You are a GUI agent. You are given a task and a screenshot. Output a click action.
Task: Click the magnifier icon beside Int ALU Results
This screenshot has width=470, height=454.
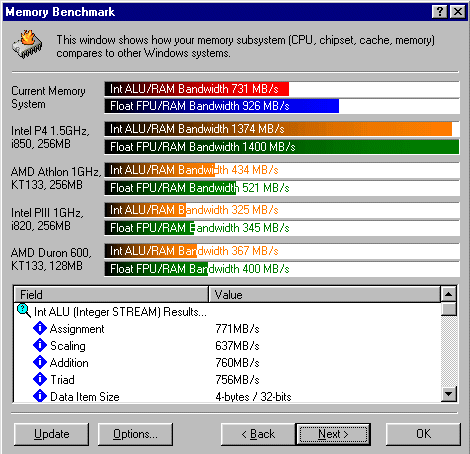[23, 311]
